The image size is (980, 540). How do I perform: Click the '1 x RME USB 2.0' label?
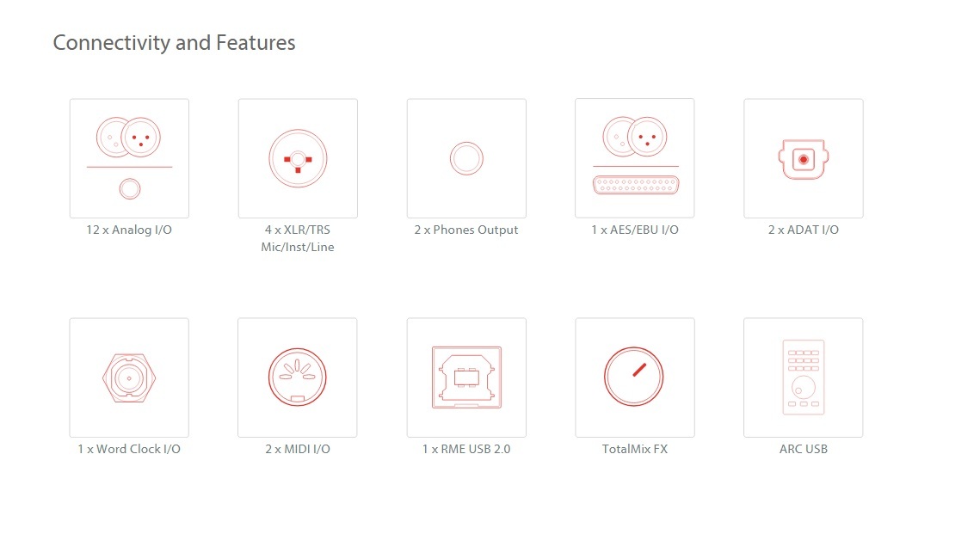pyautogui.click(x=466, y=449)
